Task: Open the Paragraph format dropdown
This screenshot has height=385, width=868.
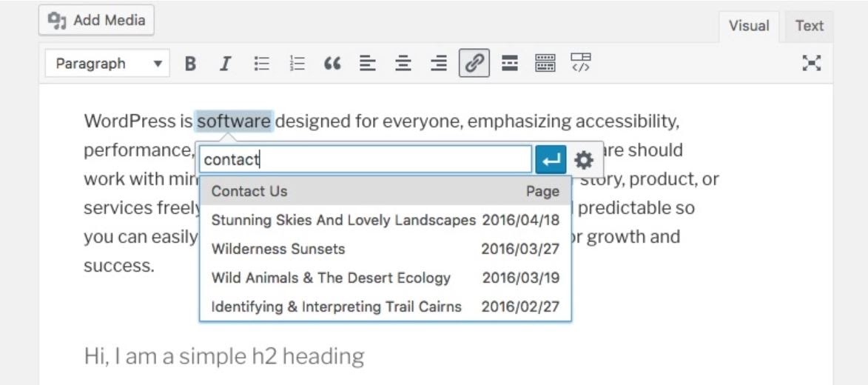Action: [x=107, y=64]
